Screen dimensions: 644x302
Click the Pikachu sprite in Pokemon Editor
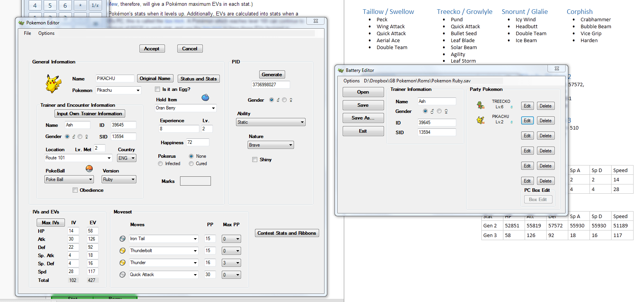click(53, 84)
